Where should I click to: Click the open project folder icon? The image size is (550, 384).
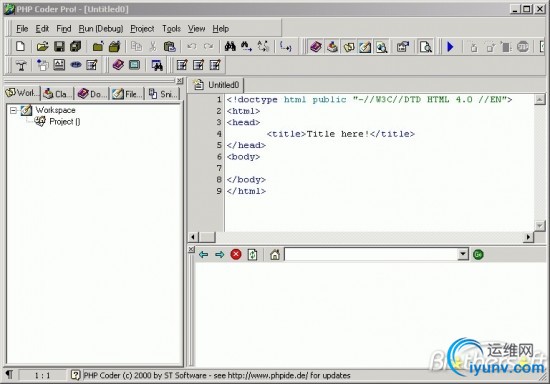115,46
